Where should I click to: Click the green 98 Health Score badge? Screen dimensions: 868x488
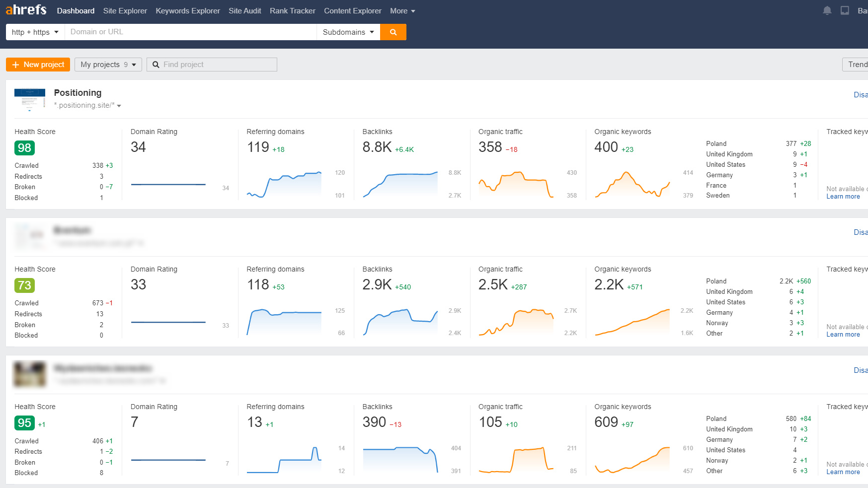(24, 148)
